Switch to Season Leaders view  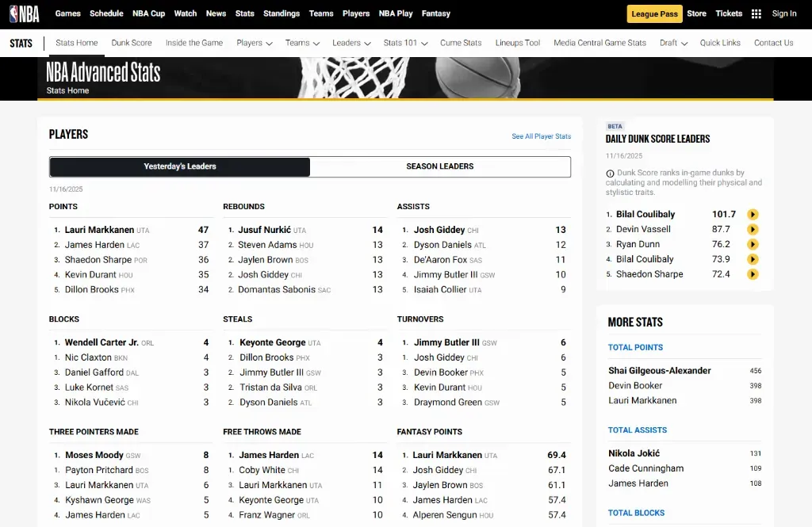click(440, 166)
